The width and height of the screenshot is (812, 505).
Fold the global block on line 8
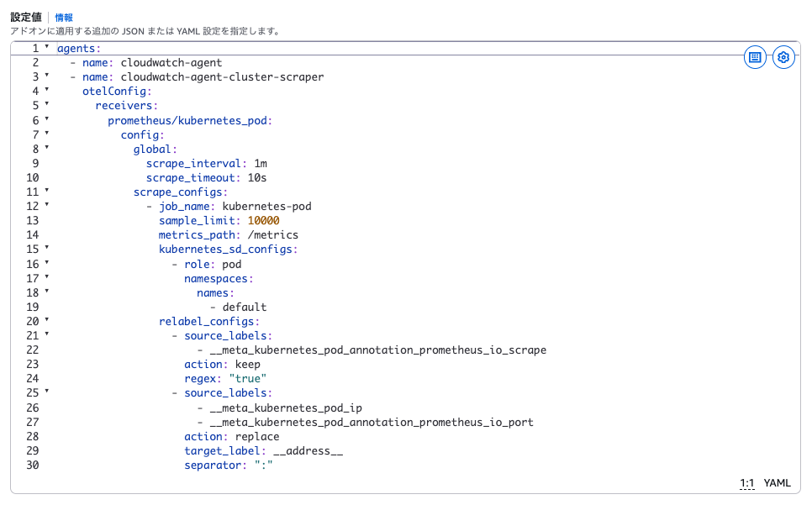(x=47, y=148)
